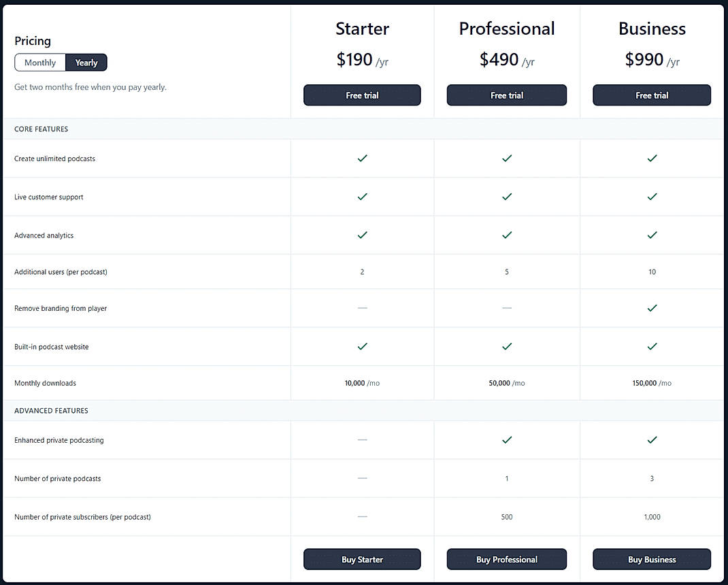Click the Professional built-in podcast website checkmark
The height and width of the screenshot is (585, 728).
507,346
